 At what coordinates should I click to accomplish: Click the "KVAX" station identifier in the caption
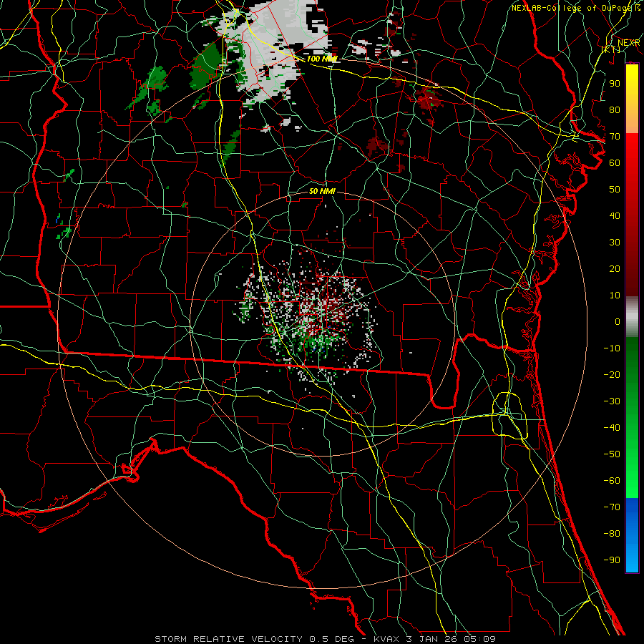[x=386, y=639]
